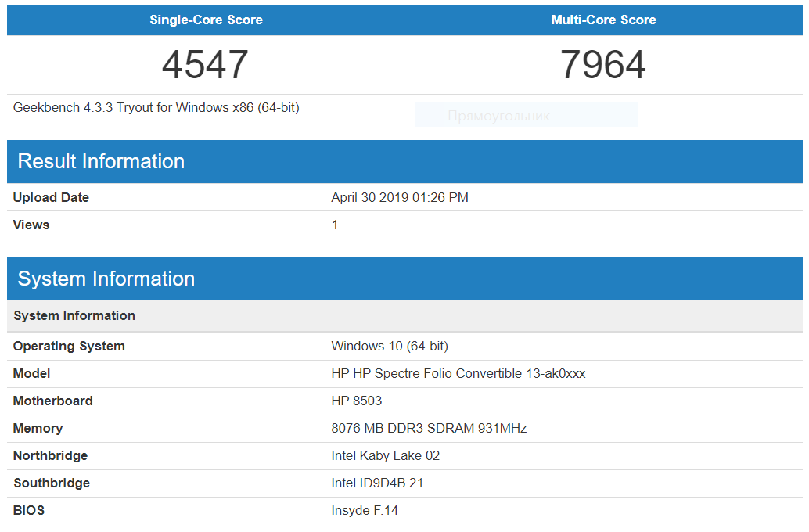Click the "Memory" row label
This screenshot has width=809, height=532.
coord(38,428)
